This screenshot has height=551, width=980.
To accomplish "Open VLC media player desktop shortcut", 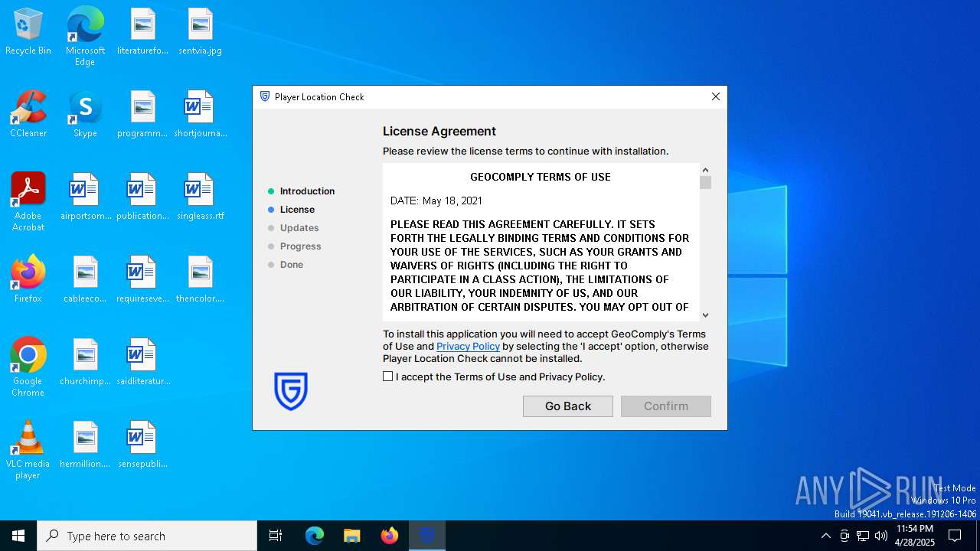I will coord(28,450).
